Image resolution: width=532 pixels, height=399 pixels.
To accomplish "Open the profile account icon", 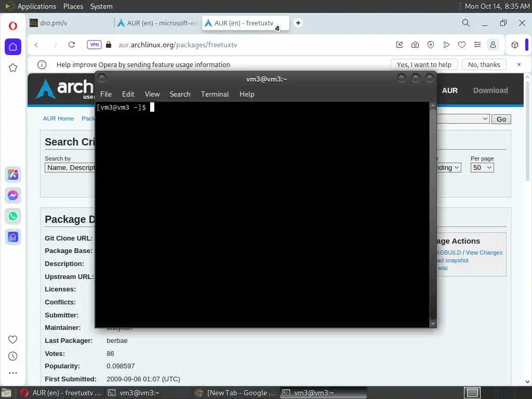I will (x=493, y=45).
